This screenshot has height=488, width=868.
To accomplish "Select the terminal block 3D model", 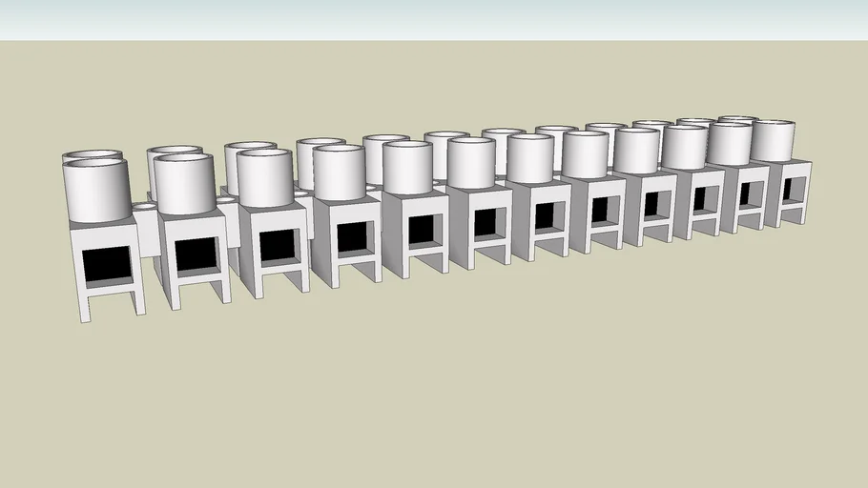I will coord(437,219).
